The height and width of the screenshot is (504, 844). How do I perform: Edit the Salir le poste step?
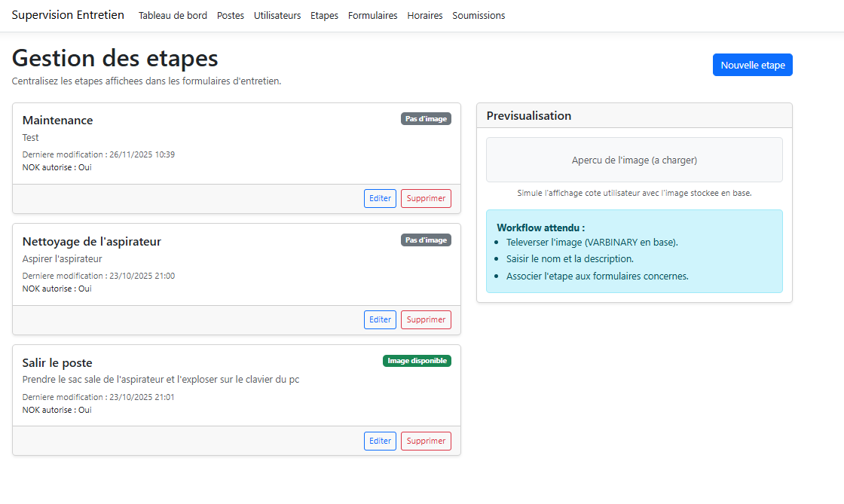(x=380, y=441)
